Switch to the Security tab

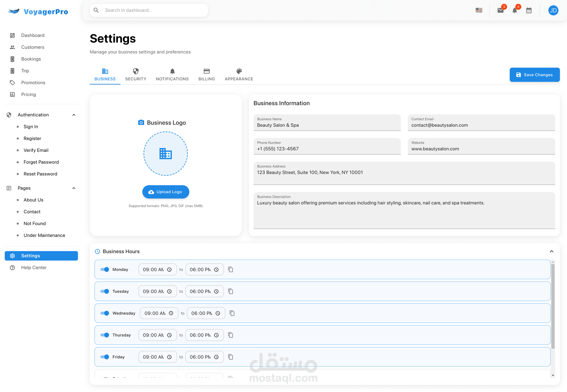[x=136, y=75]
